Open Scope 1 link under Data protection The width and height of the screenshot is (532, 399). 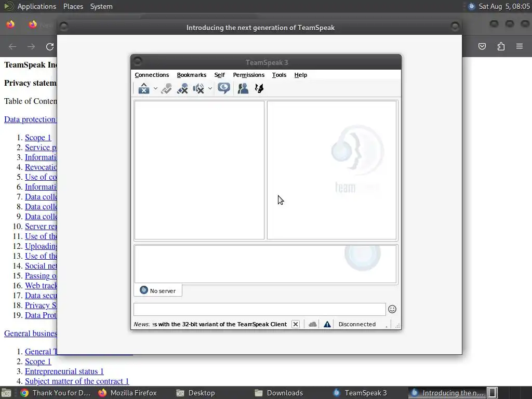(x=38, y=138)
